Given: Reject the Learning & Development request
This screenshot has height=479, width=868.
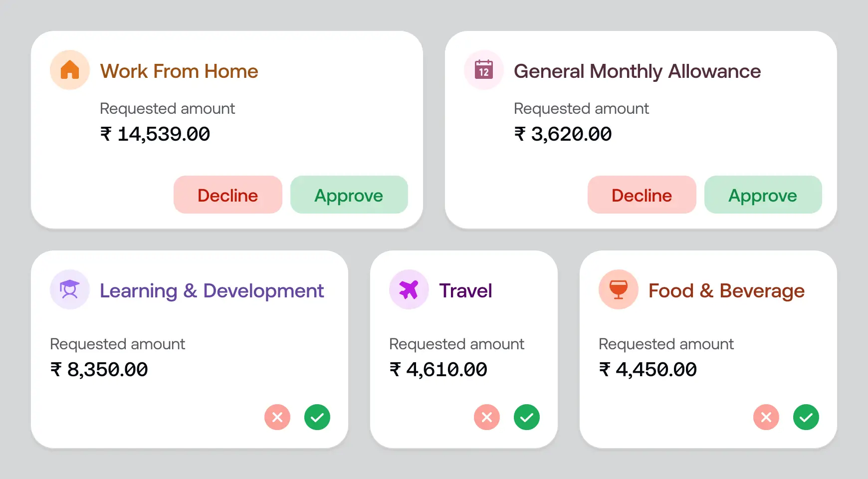Looking at the screenshot, I should [277, 417].
